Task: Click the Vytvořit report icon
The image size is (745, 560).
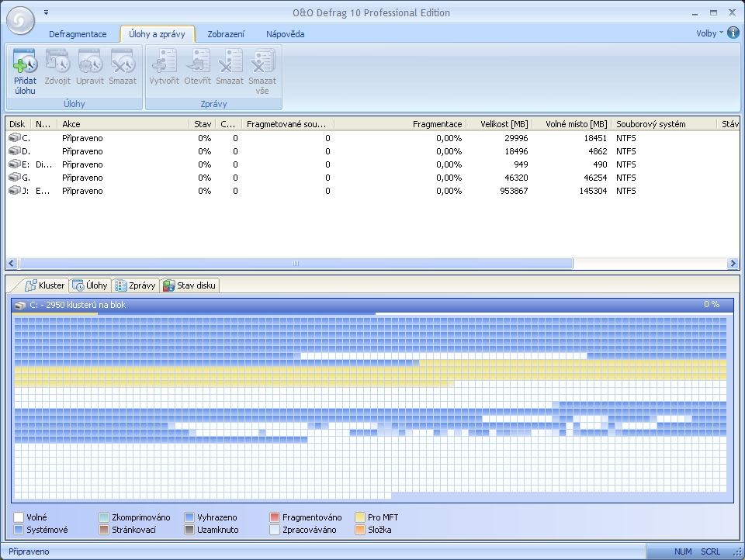Action: pyautogui.click(x=164, y=61)
